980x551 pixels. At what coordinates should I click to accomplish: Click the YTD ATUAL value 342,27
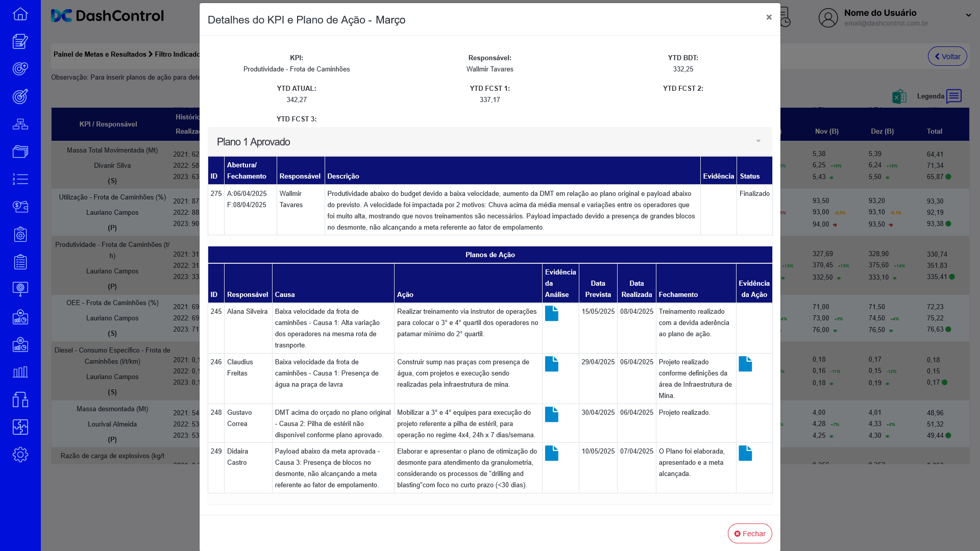(x=297, y=99)
